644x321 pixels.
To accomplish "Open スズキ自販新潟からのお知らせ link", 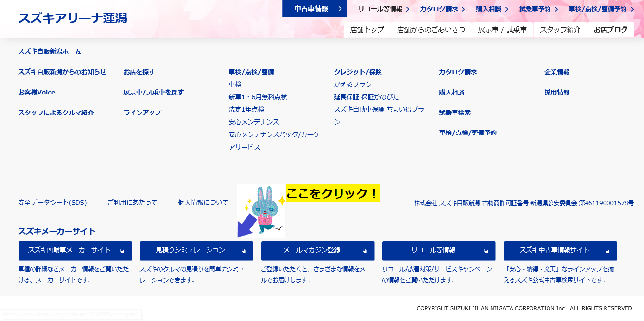I will click(x=62, y=72).
